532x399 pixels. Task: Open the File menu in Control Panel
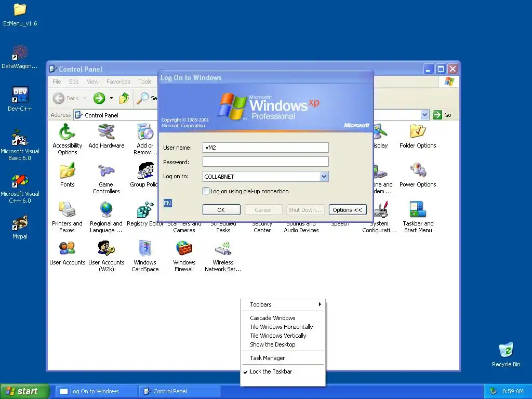click(x=57, y=82)
